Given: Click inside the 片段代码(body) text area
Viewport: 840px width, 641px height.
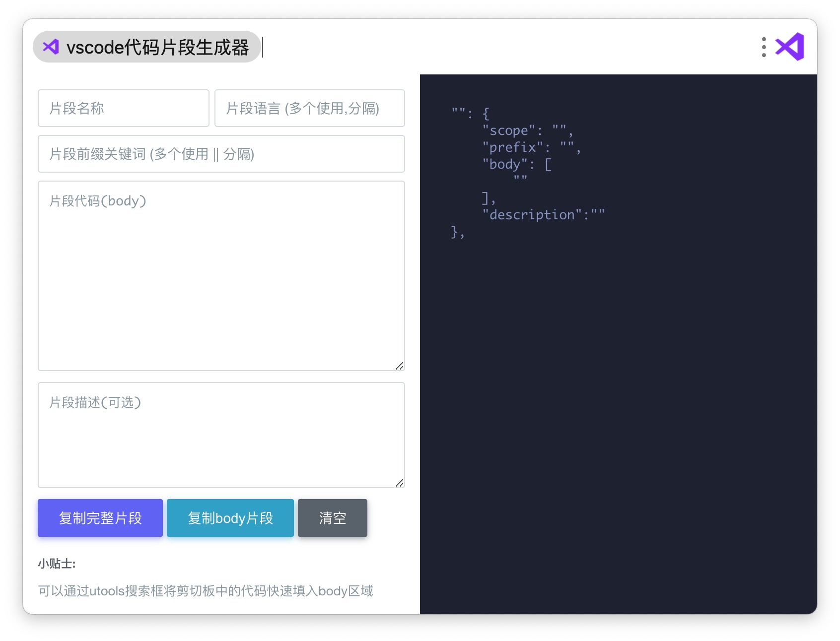Looking at the screenshot, I should [x=221, y=276].
